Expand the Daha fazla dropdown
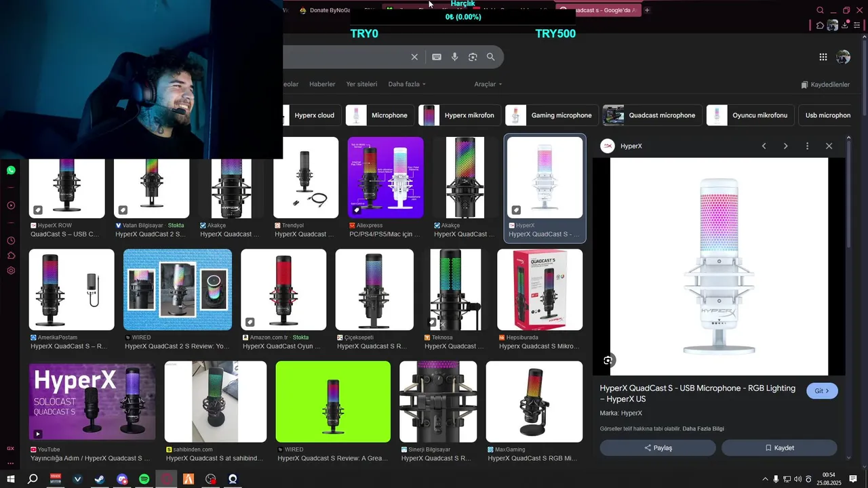This screenshot has width=868, height=488. [x=407, y=84]
